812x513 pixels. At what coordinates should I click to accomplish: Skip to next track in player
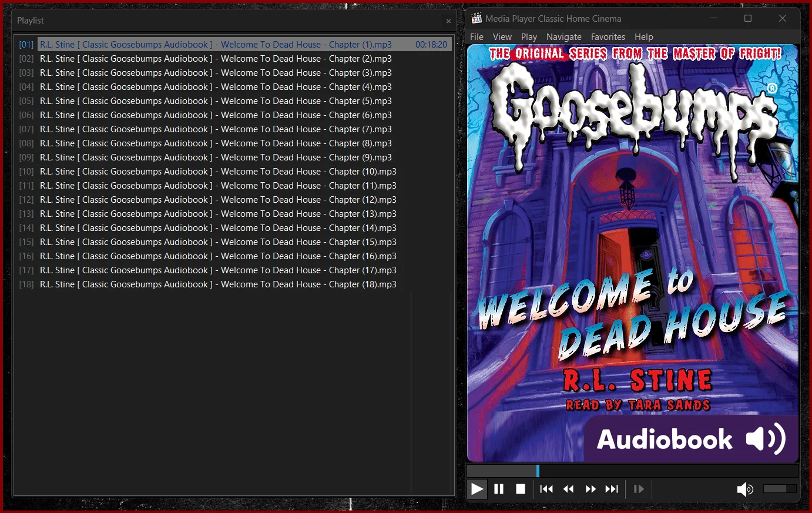point(612,489)
